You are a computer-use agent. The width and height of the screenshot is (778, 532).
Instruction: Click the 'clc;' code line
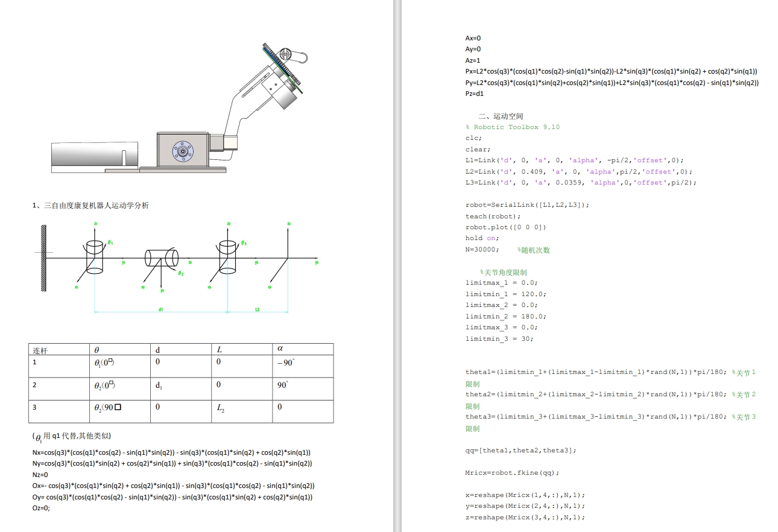point(473,138)
